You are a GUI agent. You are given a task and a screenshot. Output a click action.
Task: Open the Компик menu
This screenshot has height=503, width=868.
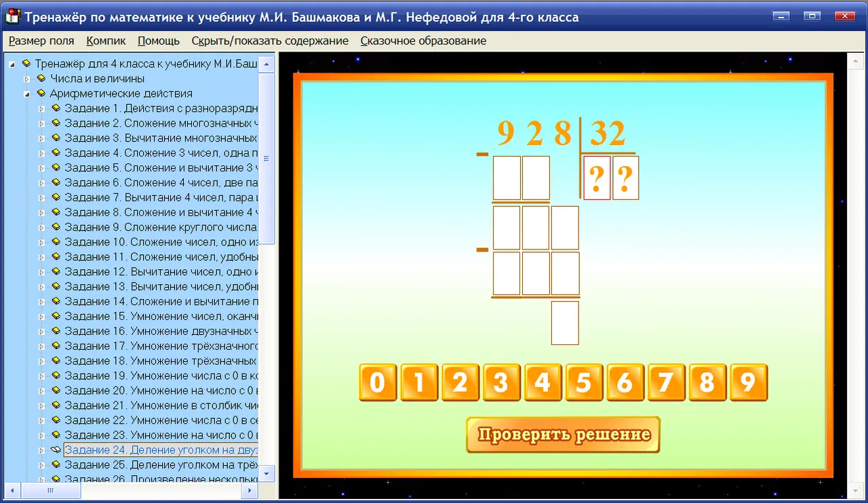[x=106, y=41]
